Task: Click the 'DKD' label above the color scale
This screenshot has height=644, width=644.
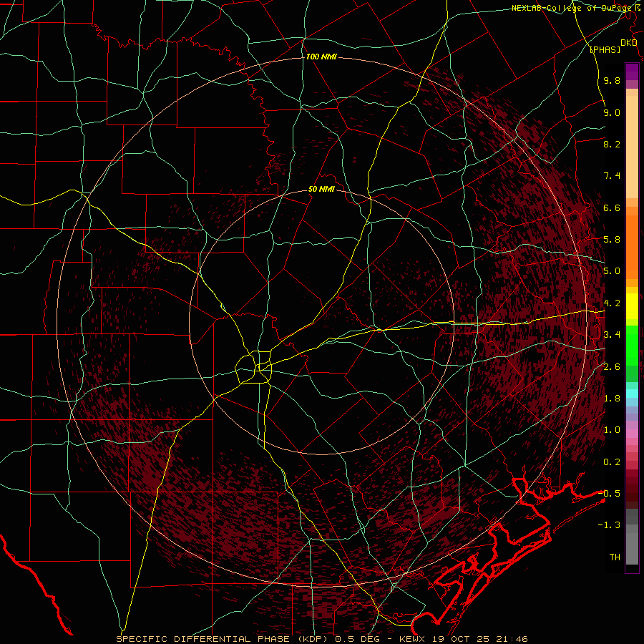Action: 628,43
